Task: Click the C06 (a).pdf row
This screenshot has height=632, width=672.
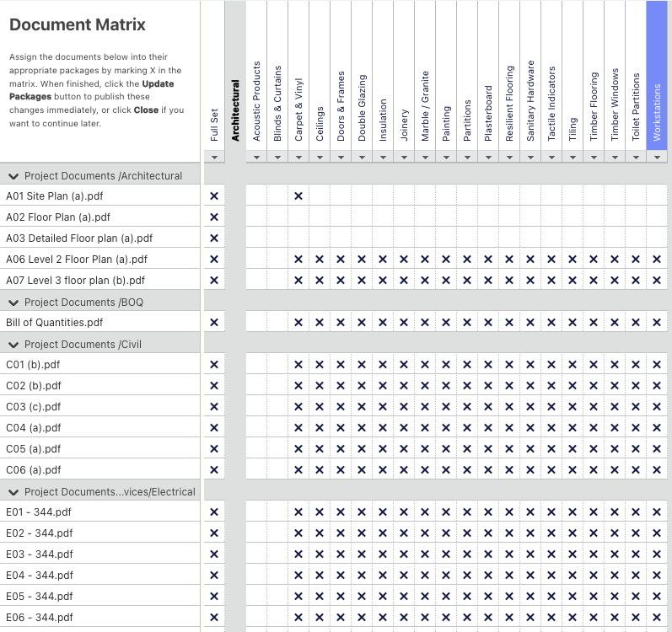Action: tap(99, 469)
